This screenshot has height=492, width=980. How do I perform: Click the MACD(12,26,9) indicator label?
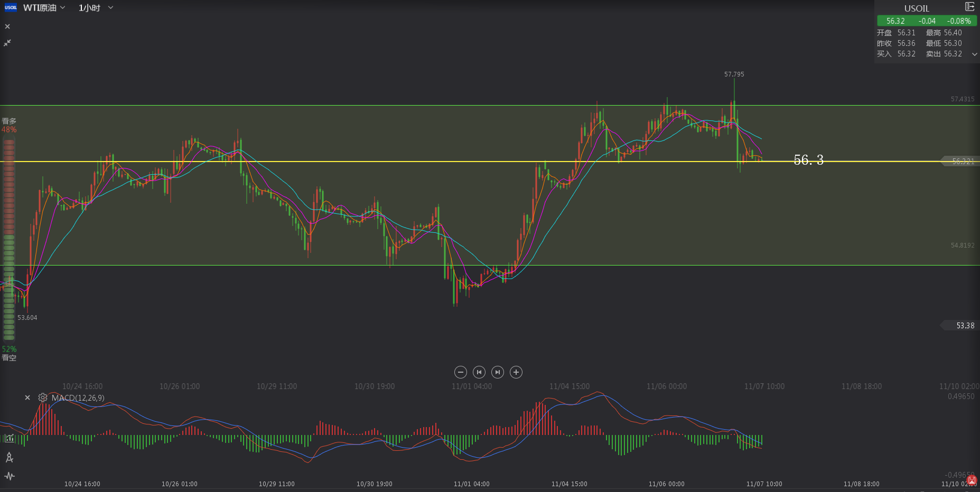(x=78, y=398)
